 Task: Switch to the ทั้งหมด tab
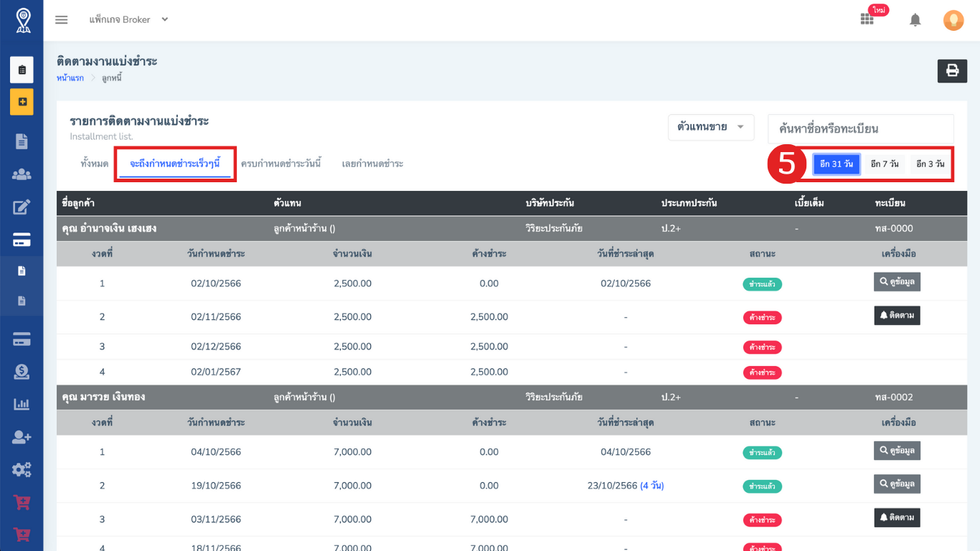(95, 164)
